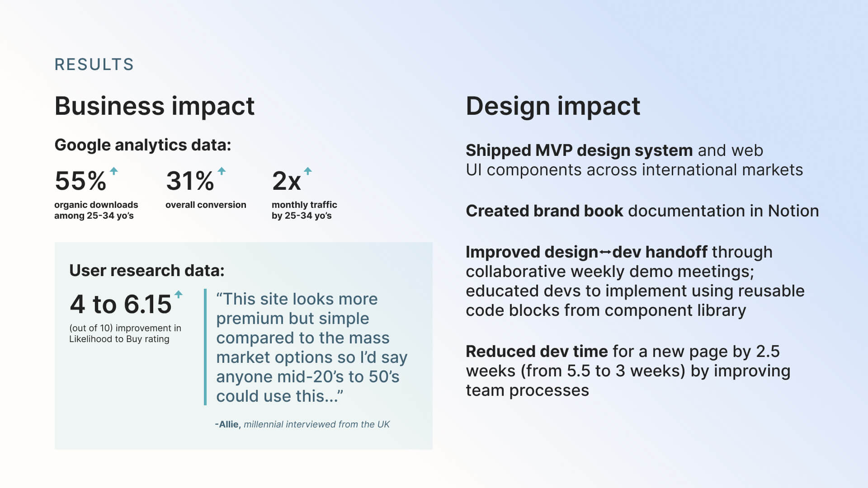Click the Shipped MVP design system text
Image resolution: width=868 pixels, height=488 pixels.
click(579, 150)
